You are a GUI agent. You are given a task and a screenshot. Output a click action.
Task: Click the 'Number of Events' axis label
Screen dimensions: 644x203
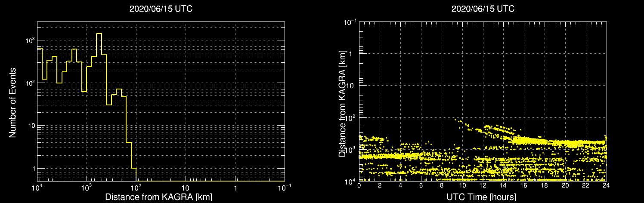click(x=13, y=102)
